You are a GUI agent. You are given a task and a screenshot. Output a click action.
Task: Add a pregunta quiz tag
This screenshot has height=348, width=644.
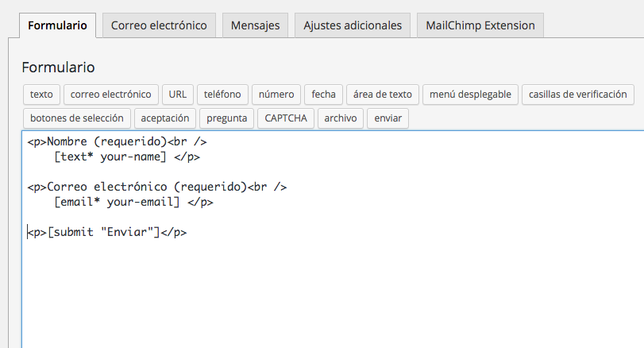click(x=227, y=118)
